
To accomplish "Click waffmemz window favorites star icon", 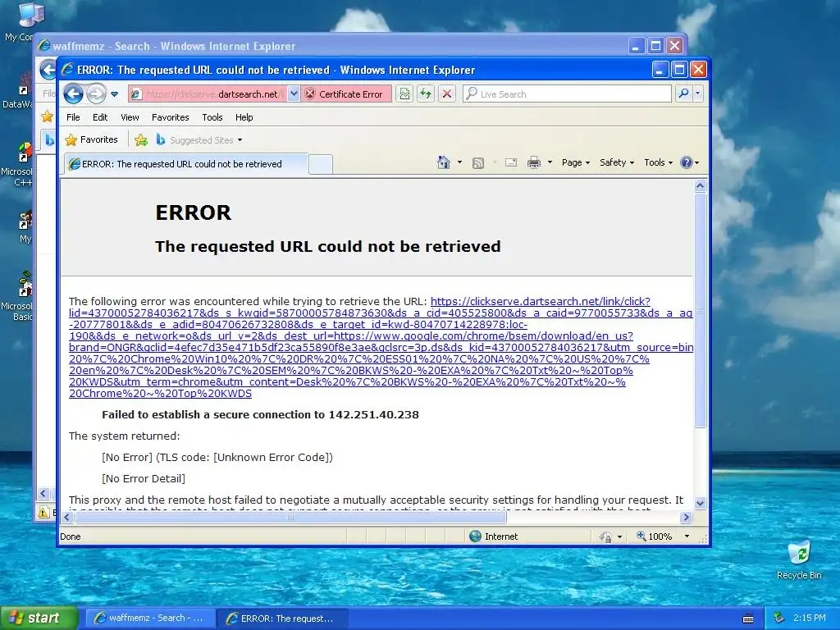I will pyautogui.click(x=47, y=116).
